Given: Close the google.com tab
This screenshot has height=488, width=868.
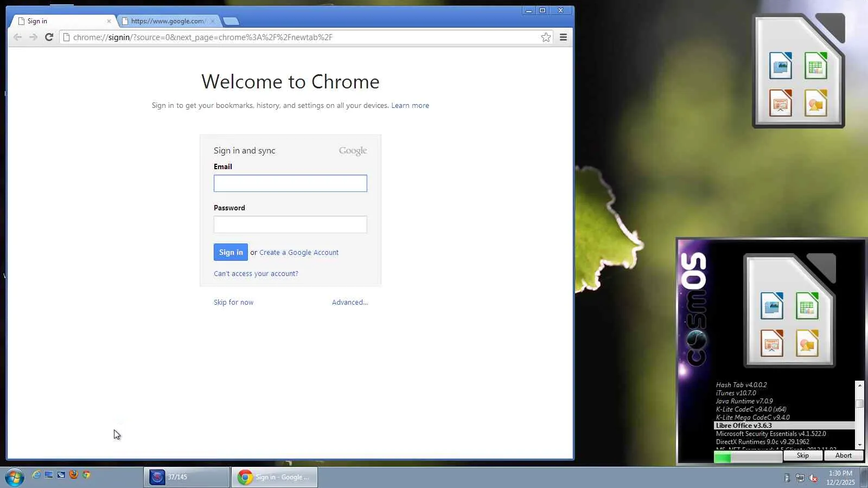Looking at the screenshot, I should 213,21.
